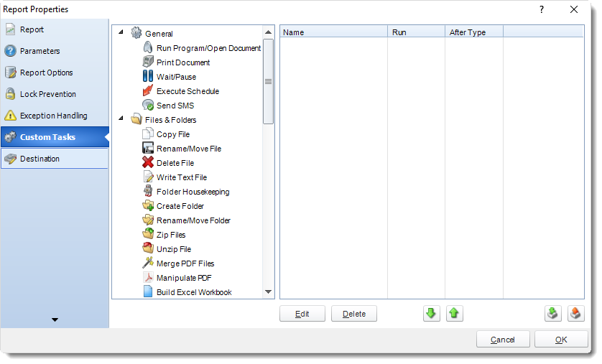Close the Report Properties dialog
Image resolution: width=602 pixels, height=364 pixels.
574,9
